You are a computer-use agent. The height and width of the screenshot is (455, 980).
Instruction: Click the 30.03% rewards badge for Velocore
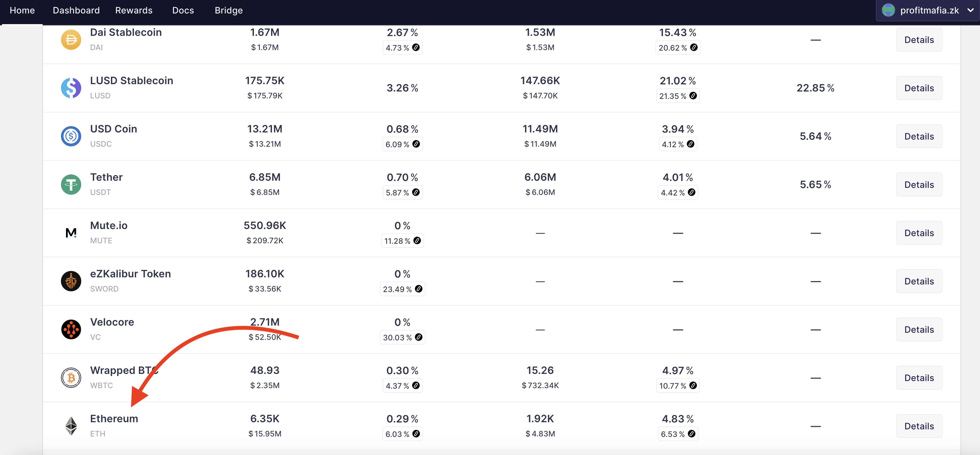pyautogui.click(x=402, y=337)
